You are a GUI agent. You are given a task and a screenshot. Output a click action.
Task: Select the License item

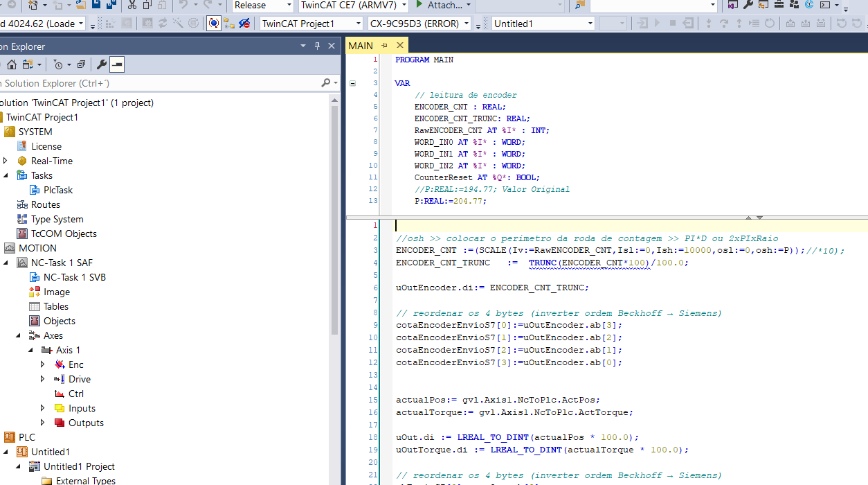(46, 146)
